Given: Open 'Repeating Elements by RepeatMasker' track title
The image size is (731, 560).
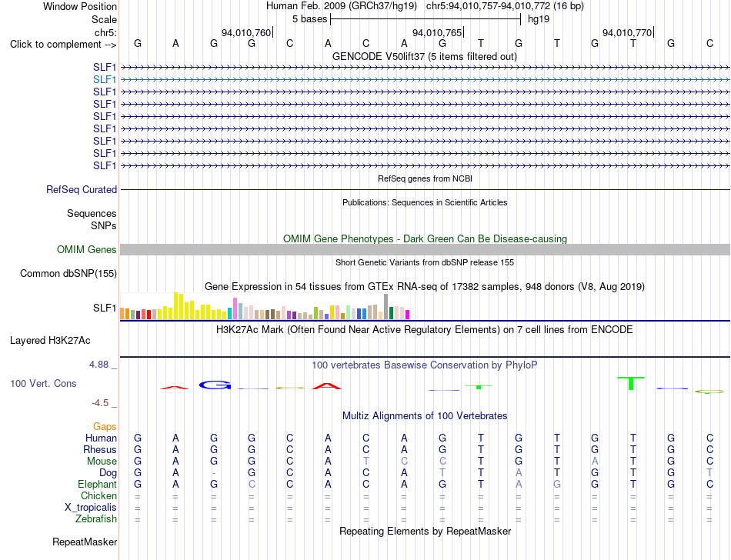Looking at the screenshot, I should click(425, 531).
